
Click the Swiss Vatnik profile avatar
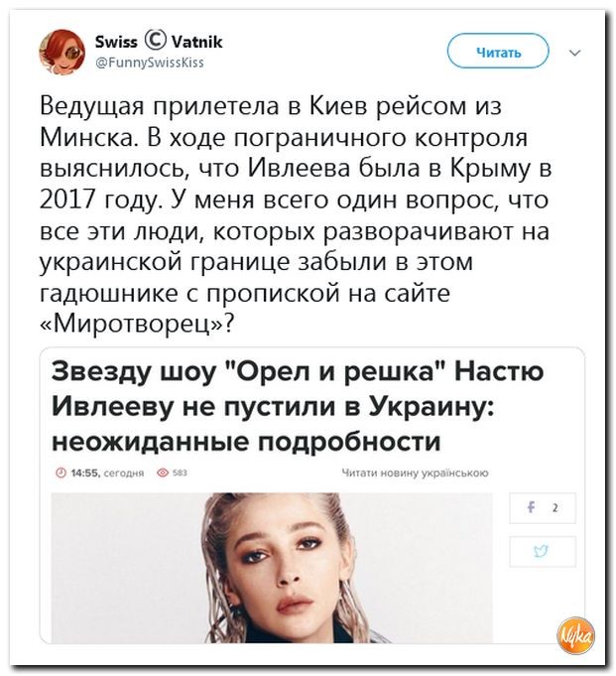62,52
